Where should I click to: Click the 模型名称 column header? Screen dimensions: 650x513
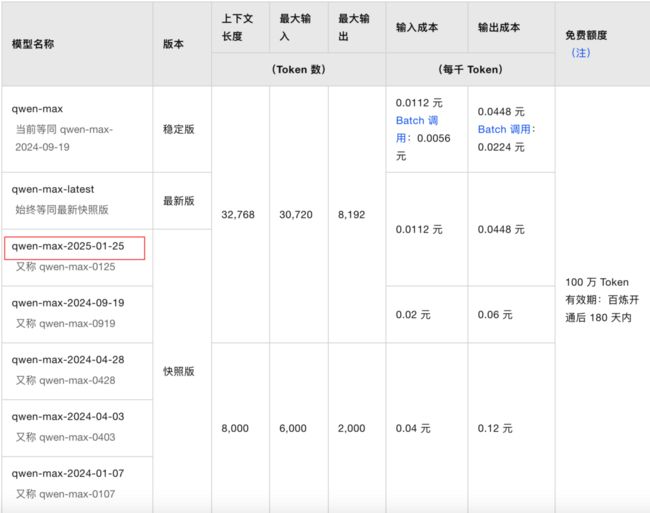[33, 44]
